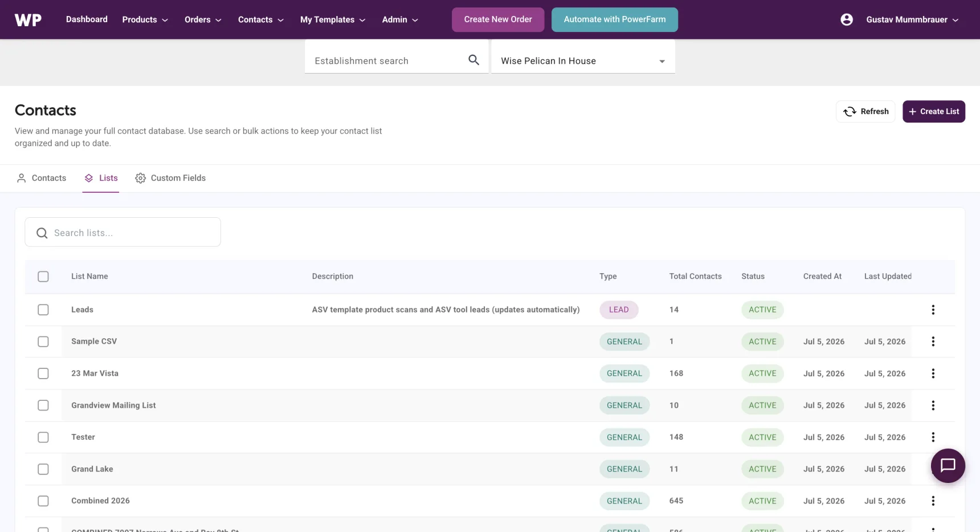Click the Custom Fields gear icon

pos(140,178)
